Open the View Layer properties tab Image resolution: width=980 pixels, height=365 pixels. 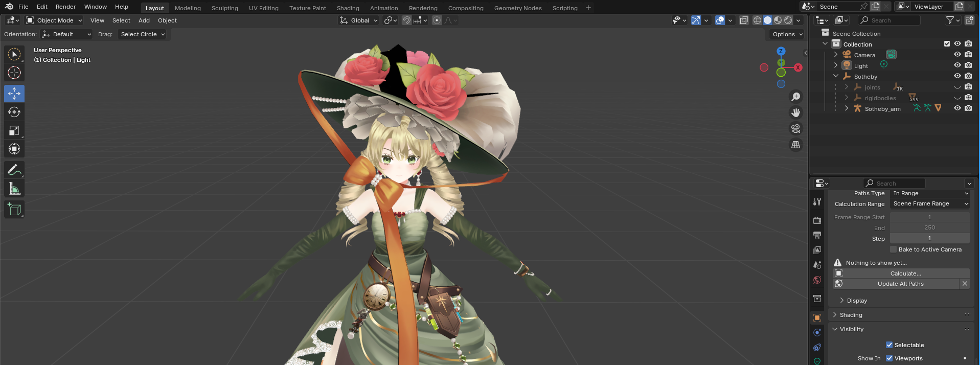coord(817,250)
